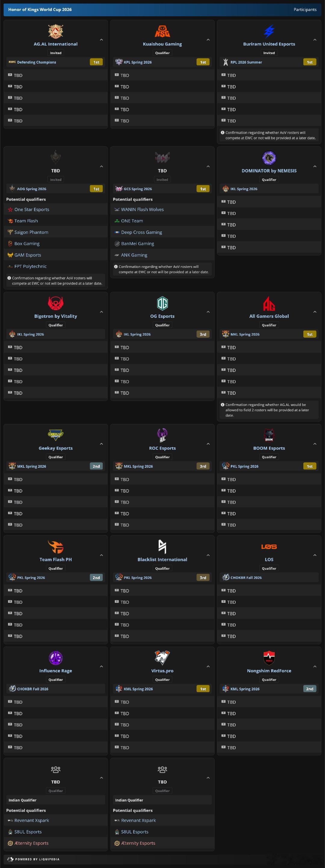The width and height of the screenshot is (325, 868).
Task: Open CHOKBR Fall 2026 under LOS
Action: (246, 578)
